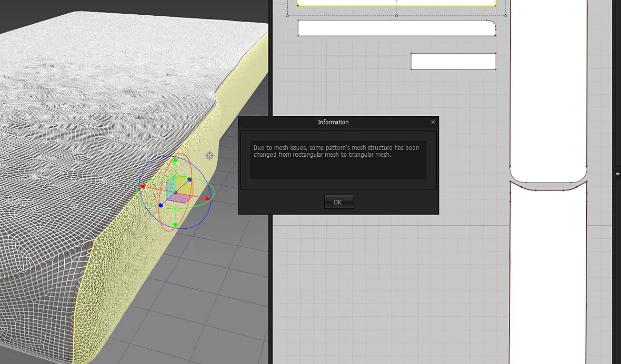Click the crosshair target marker in the 3D view
The width and height of the screenshot is (621, 364).
pyautogui.click(x=209, y=156)
